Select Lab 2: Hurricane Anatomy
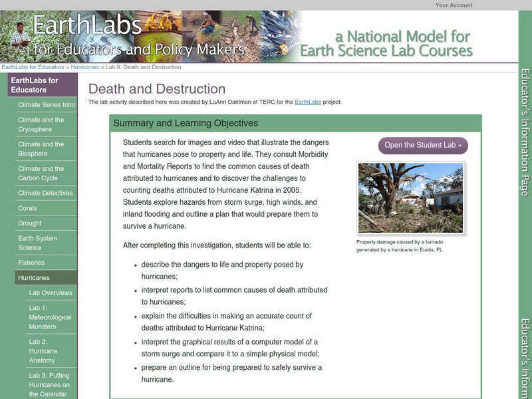 tap(52, 351)
